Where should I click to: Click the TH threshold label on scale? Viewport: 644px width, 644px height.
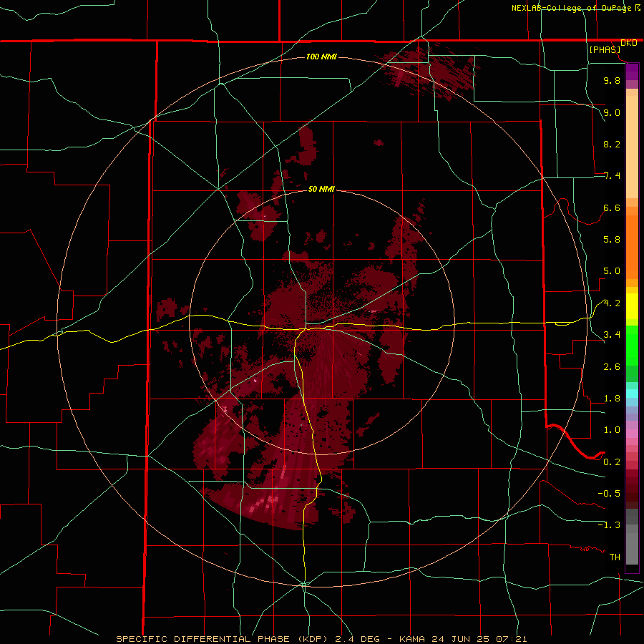615,557
